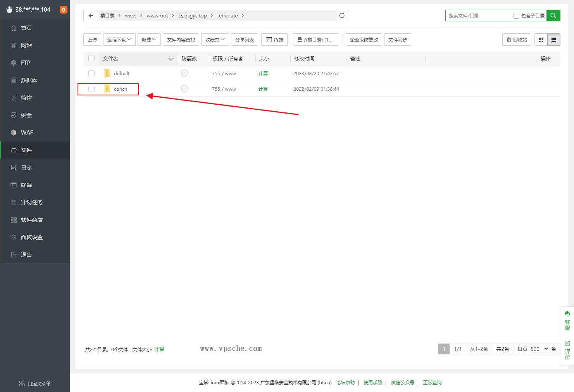This screenshot has height=392, width=574.
Task: Click the notification badge showing 0
Action: 64,10
